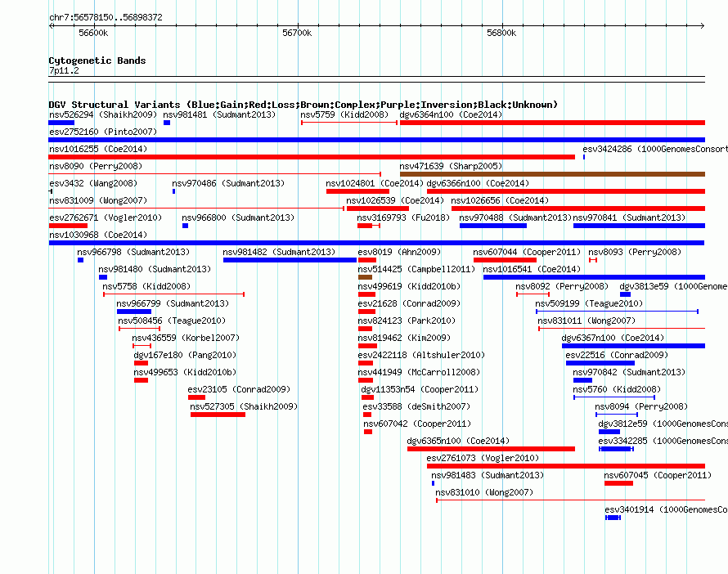Click dgv6366n100 (Coe2014) label
Image resolution: width=728 pixels, height=574 pixels.
coord(478,183)
